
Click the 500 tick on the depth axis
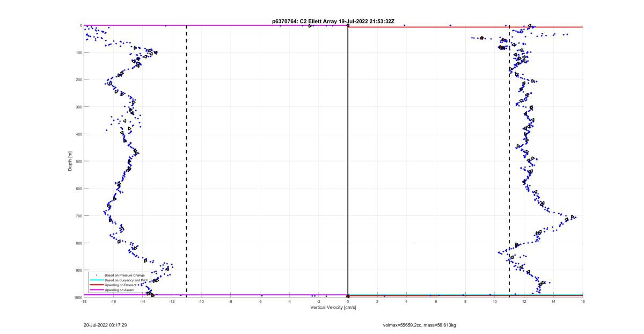pos(78,161)
